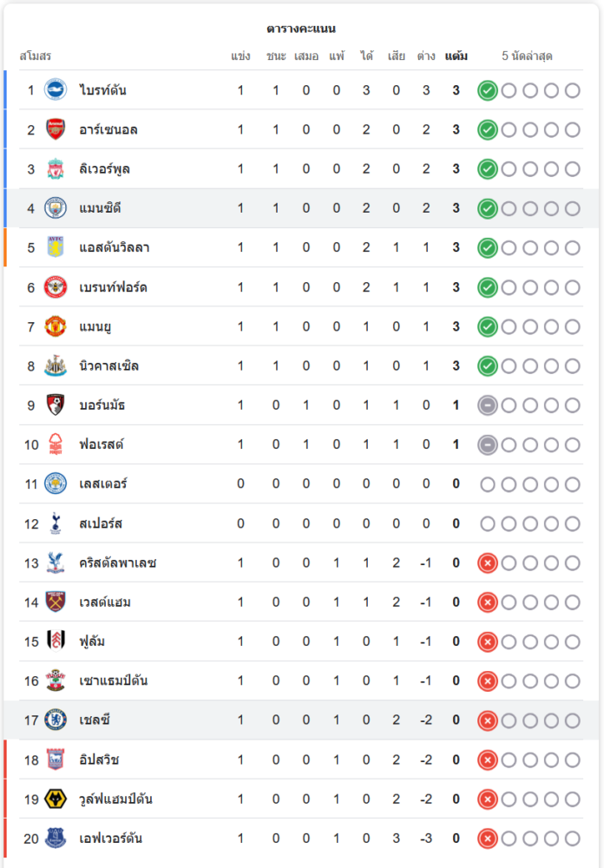Screen dimensions: 604x868
Task: Click Everton's red loss indicator
Action: click(x=487, y=838)
